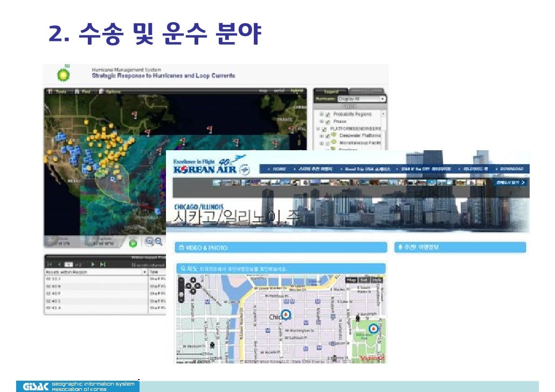Click the blue target marker in Millennium Park
Image resolution: width=555 pixels, height=392 pixels.
(373, 328)
